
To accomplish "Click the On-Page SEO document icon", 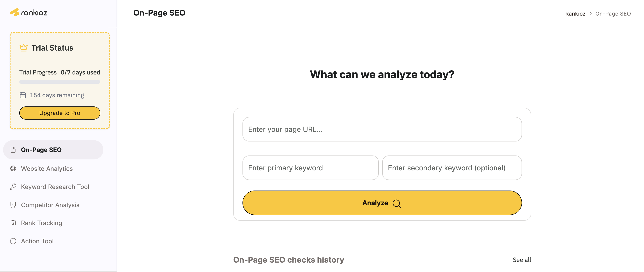I will [x=13, y=150].
